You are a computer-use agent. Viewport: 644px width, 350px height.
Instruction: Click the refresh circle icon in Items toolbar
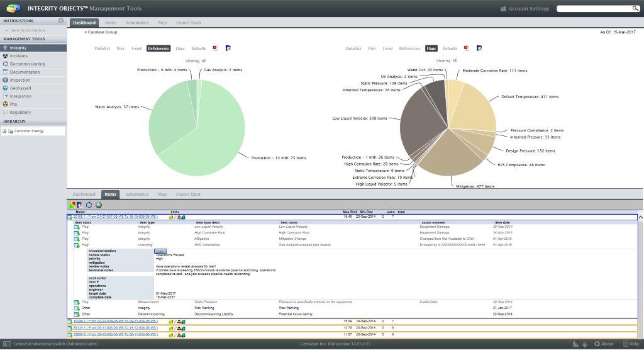(89, 205)
